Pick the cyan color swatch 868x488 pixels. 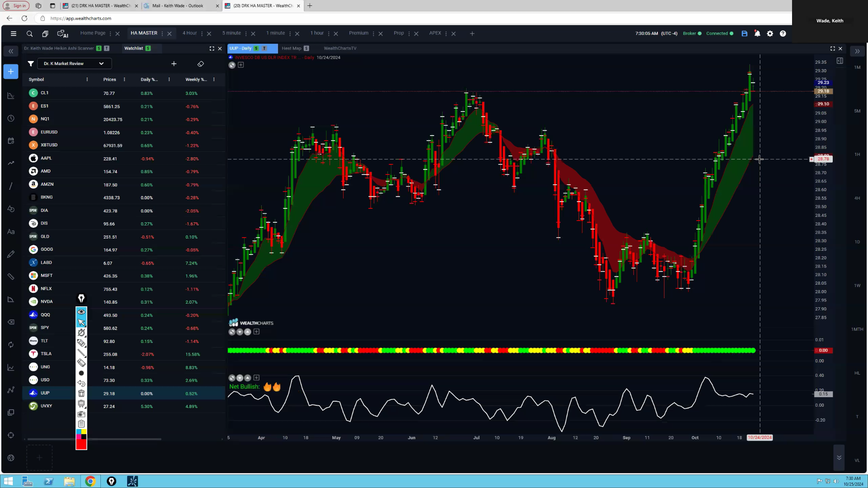[x=79, y=432]
